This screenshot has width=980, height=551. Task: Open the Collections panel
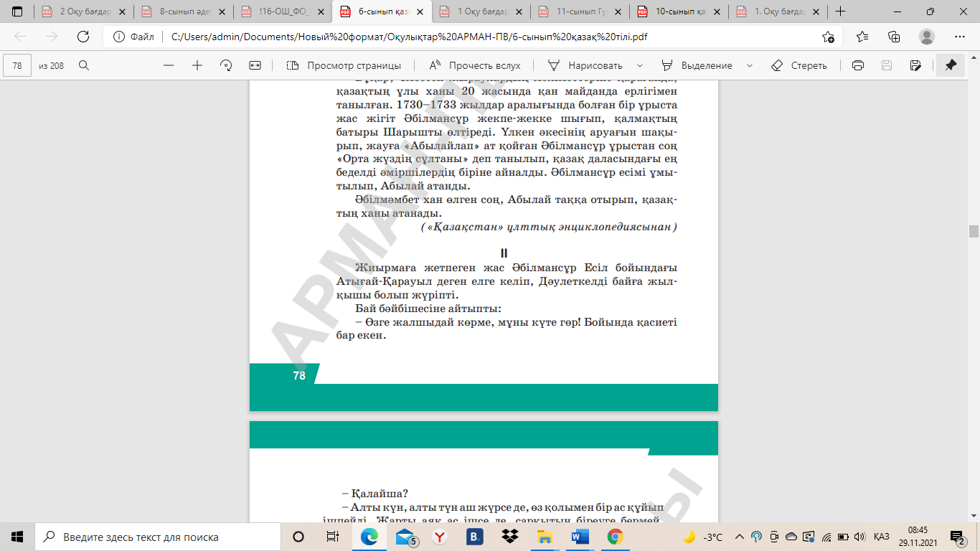pyautogui.click(x=894, y=37)
